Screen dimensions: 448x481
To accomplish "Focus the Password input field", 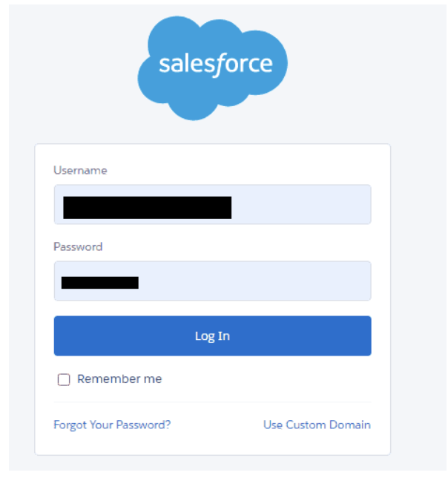I will (x=213, y=281).
